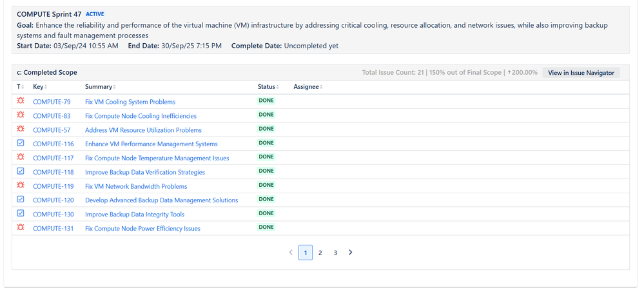Click the task icon beside COMPUTE-118

(21, 171)
